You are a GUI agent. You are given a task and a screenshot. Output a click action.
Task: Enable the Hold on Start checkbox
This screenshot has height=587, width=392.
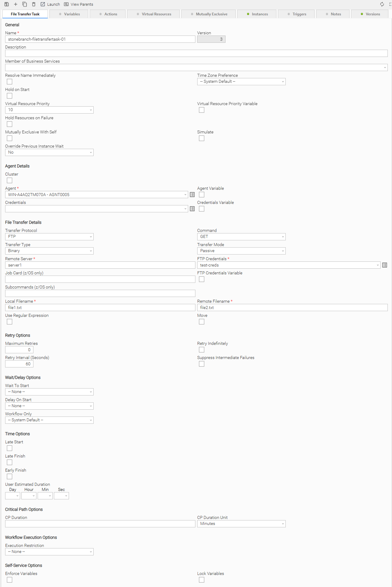(10, 96)
